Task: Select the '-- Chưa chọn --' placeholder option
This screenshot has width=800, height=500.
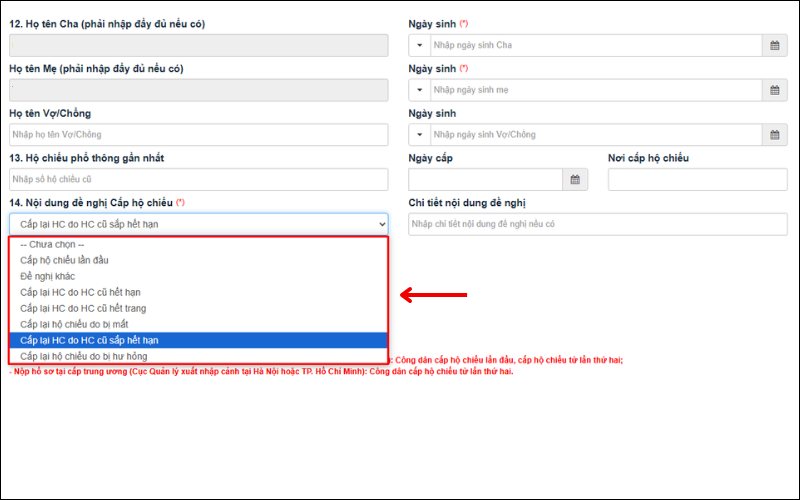Action: pos(52,244)
